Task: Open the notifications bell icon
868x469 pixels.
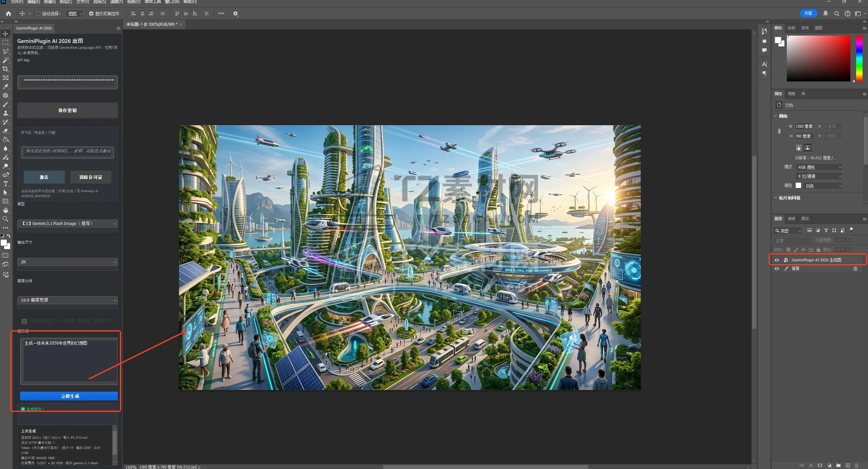Action: (825, 14)
